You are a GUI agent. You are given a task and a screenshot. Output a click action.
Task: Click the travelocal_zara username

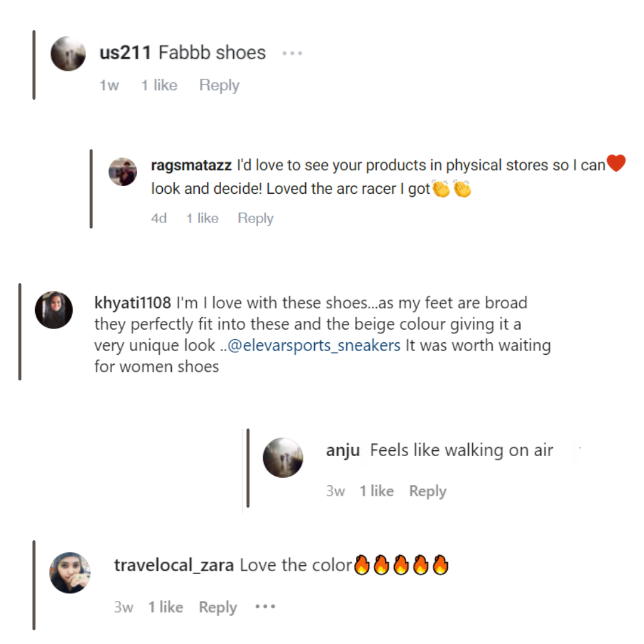tap(174, 565)
